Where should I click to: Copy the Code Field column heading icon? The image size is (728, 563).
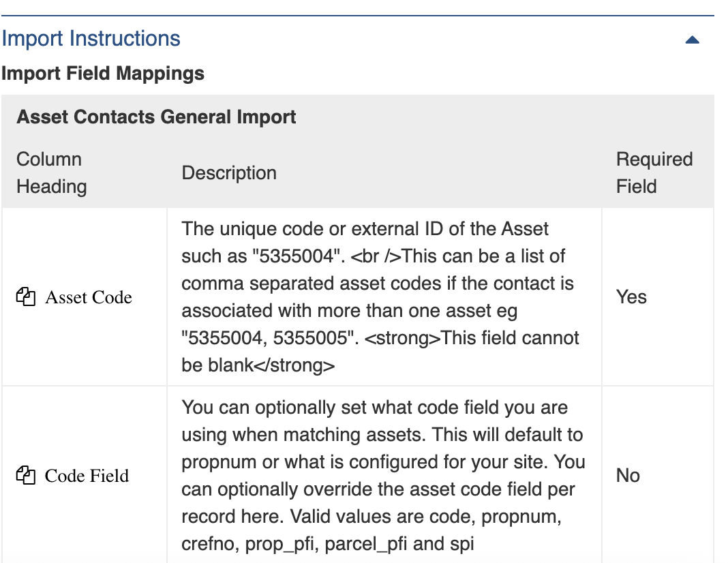point(25,476)
